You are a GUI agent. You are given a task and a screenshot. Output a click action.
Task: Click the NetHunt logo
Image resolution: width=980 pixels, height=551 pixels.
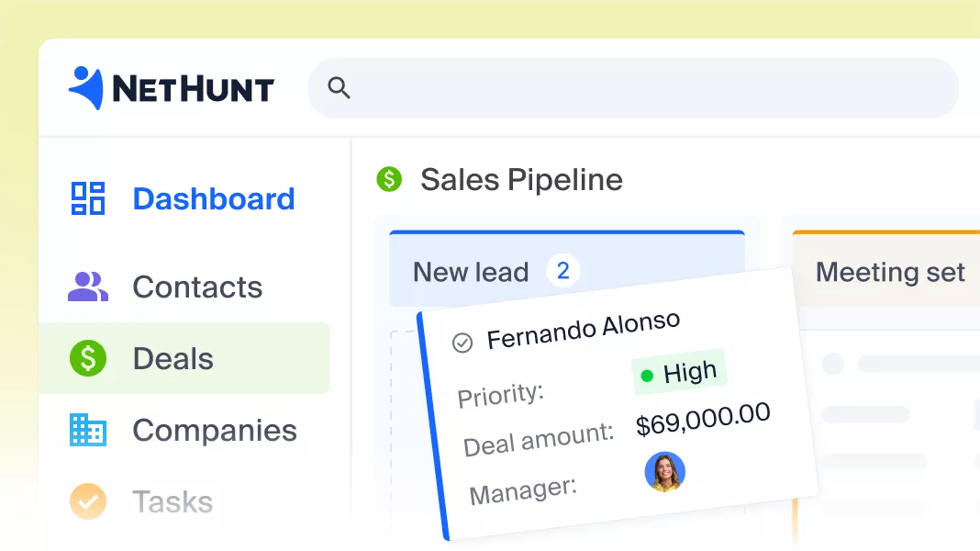(x=172, y=88)
